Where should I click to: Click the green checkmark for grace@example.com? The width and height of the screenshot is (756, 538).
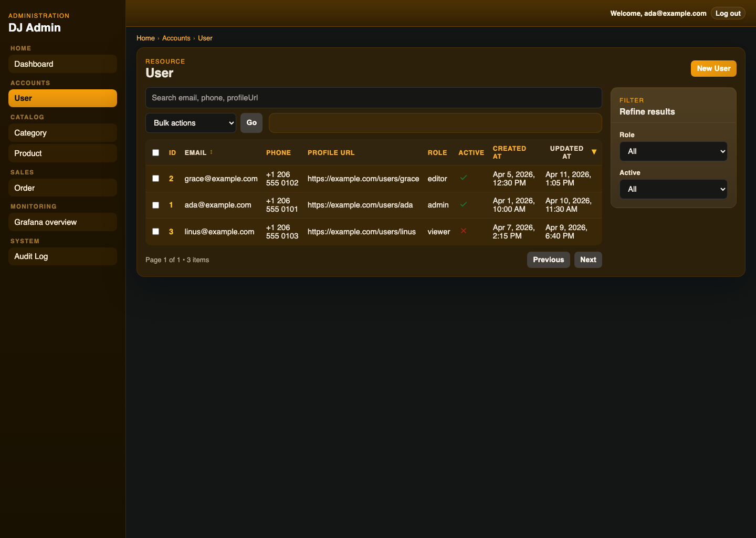click(464, 178)
